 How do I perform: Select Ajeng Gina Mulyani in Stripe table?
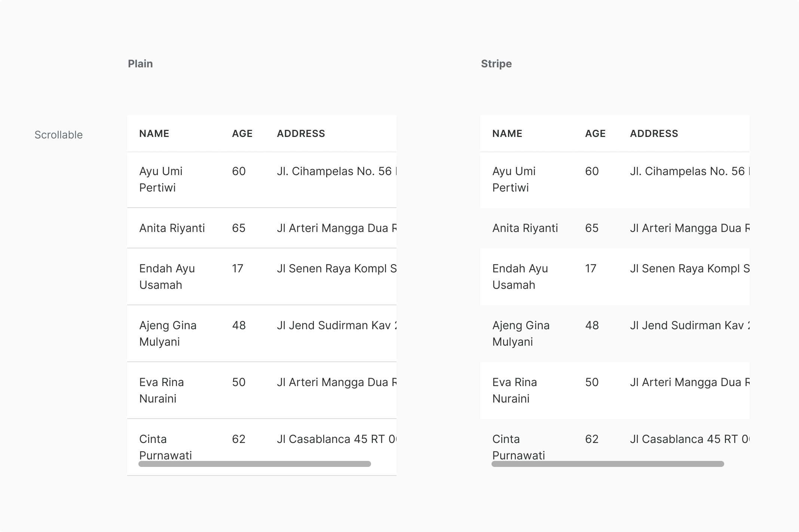click(x=521, y=333)
